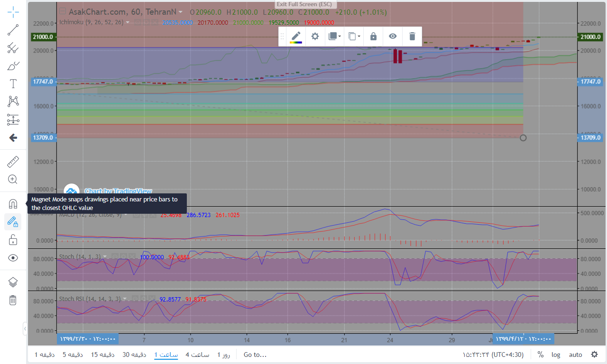Viewport: 607px width, 364px height.
Task: Select the crosshair cursor tool
Action: click(13, 12)
